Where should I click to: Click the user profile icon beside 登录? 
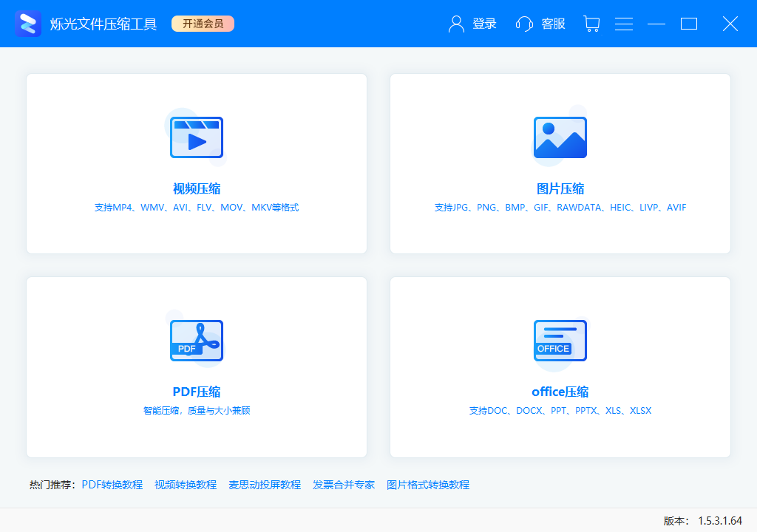pyautogui.click(x=455, y=24)
